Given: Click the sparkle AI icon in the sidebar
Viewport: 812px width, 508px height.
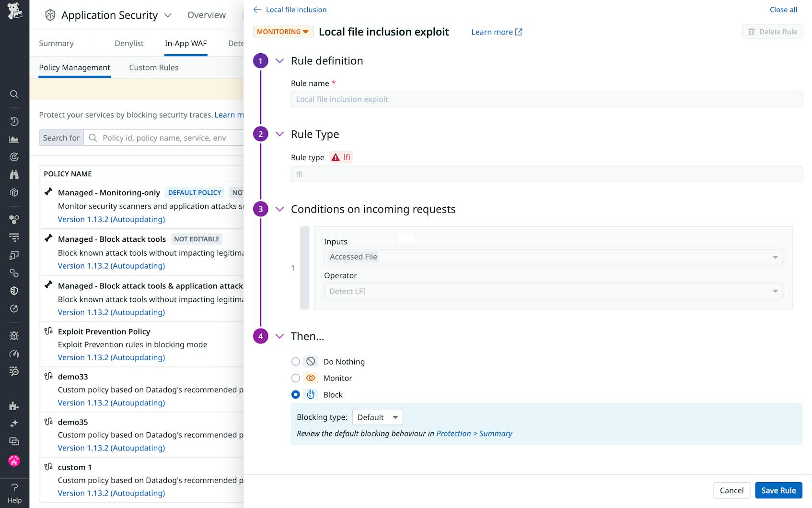Looking at the screenshot, I should [x=14, y=424].
